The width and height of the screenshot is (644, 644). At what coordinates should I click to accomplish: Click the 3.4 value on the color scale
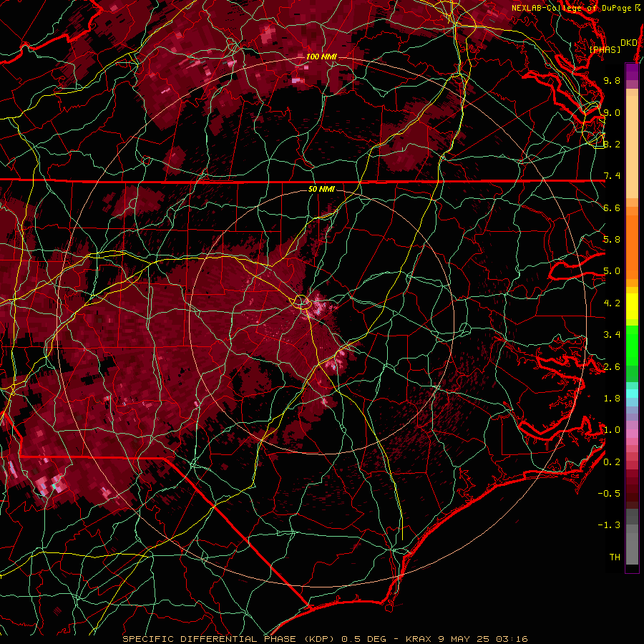pyautogui.click(x=612, y=335)
